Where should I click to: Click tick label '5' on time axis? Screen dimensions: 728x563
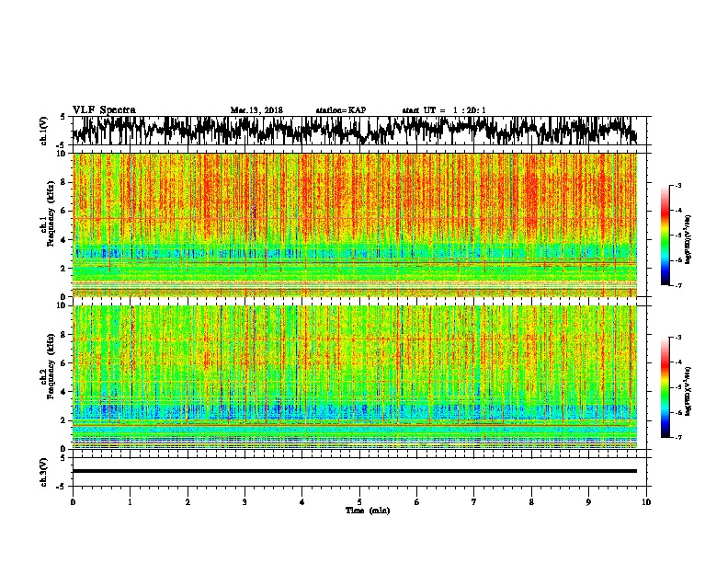tap(359, 502)
